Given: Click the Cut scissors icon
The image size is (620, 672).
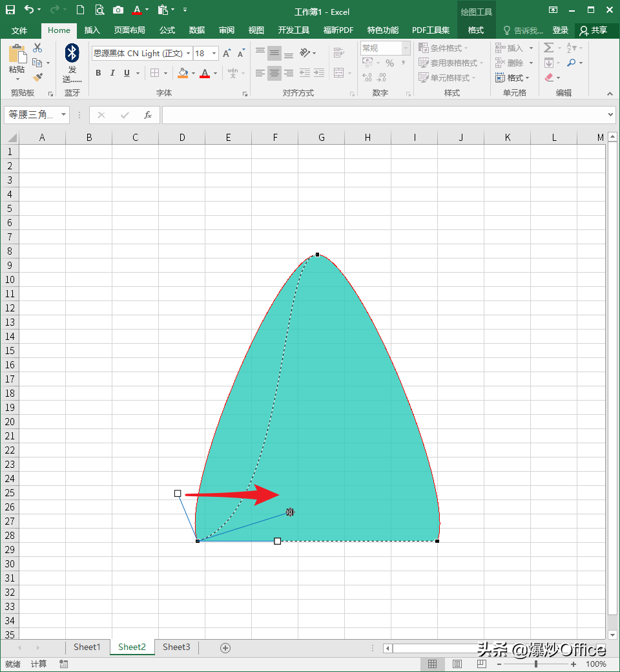Looking at the screenshot, I should tap(37, 48).
